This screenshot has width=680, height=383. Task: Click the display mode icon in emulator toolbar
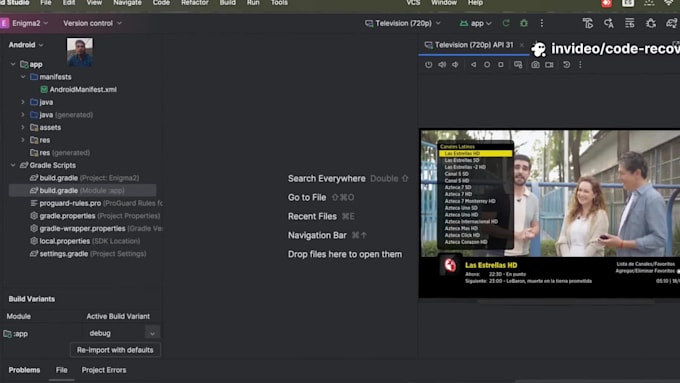point(518,65)
